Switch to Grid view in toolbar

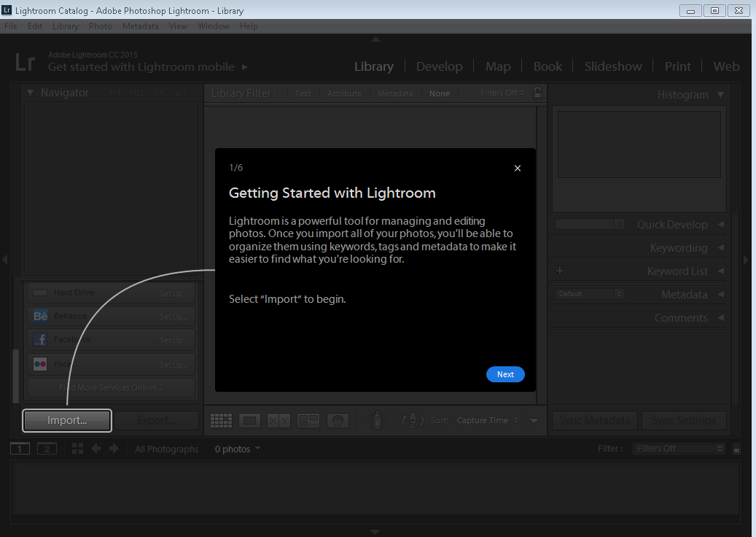[x=221, y=420]
